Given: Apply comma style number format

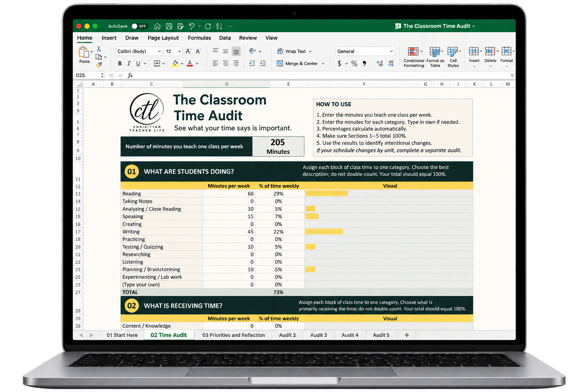Looking at the screenshot, I should click(x=364, y=64).
